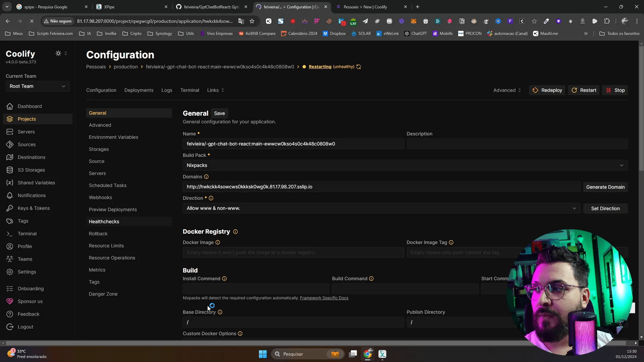
Task: Select the Configuration tab
Action: 101,90
